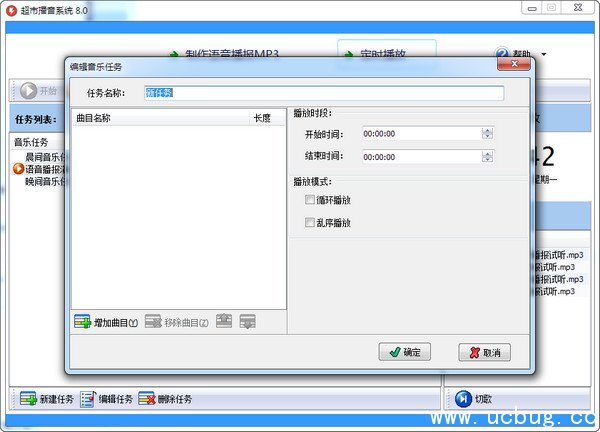Cancel the dialog with 取消 button
Viewport: 600px width, 432px height.
(484, 352)
